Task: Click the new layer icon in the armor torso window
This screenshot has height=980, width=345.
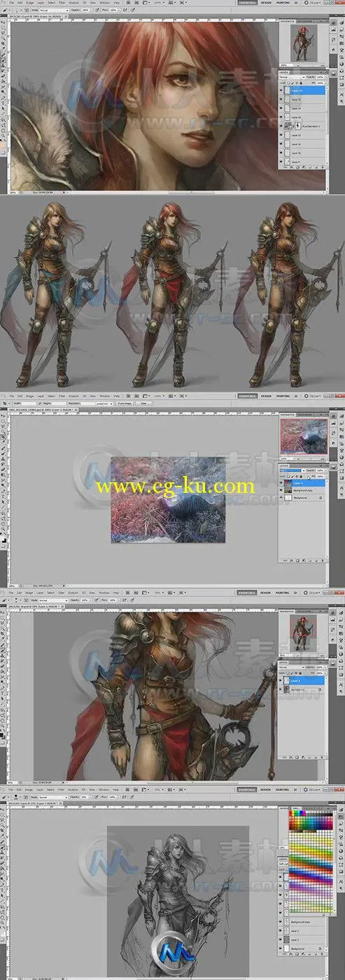Action: coord(316,757)
